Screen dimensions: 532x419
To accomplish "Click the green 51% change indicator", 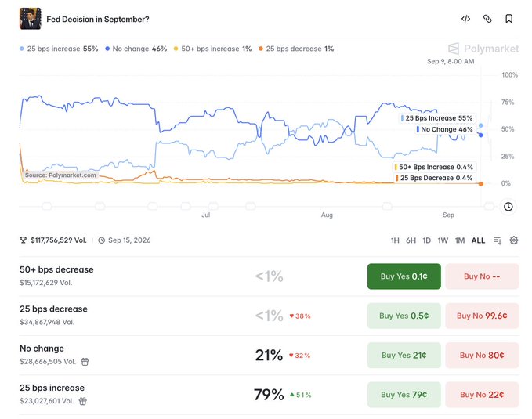I will point(301,395).
